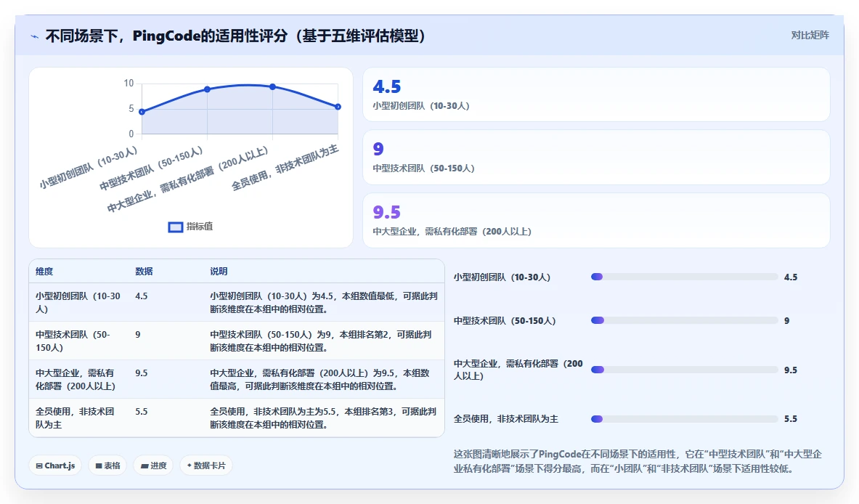Click the 说明 column header
The width and height of the screenshot is (859, 504).
point(219,271)
